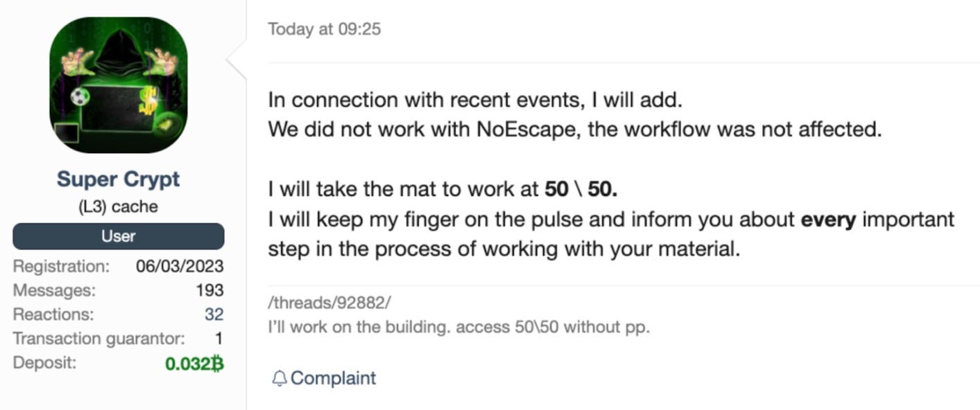Viewport: 980px width, 410px height.
Task: Click the bold word every in post
Action: click(x=828, y=220)
